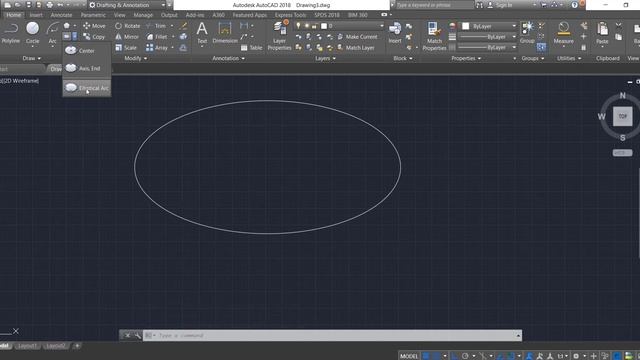Image resolution: width=640 pixels, height=360 pixels.
Task: Click the Scale tool
Action: coord(126,48)
